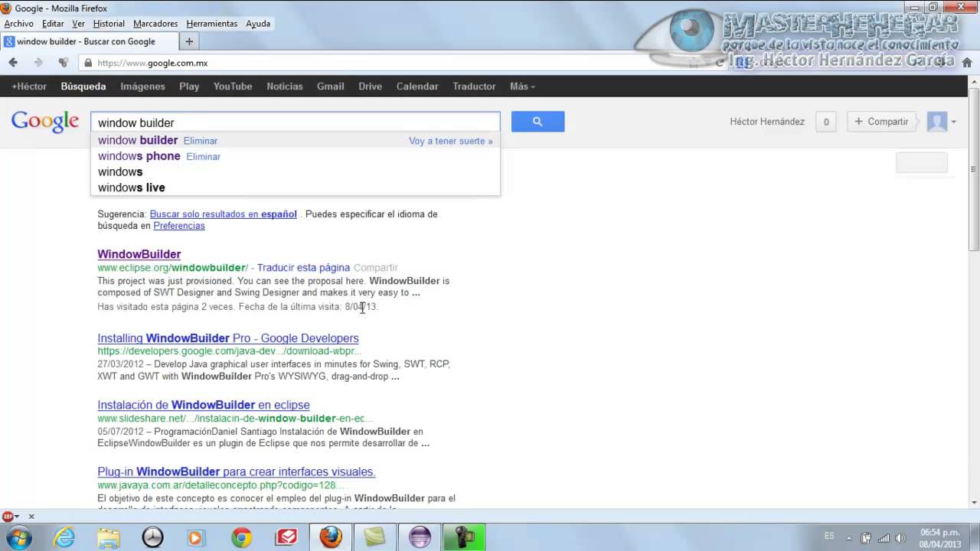Expand the account arrow beside avatar
The image size is (980, 551).
coord(953,122)
